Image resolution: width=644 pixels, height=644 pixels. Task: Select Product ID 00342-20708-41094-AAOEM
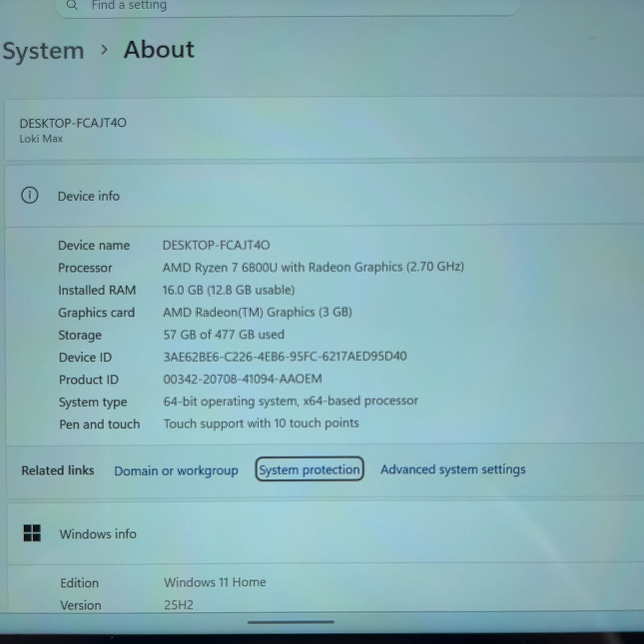(x=243, y=379)
